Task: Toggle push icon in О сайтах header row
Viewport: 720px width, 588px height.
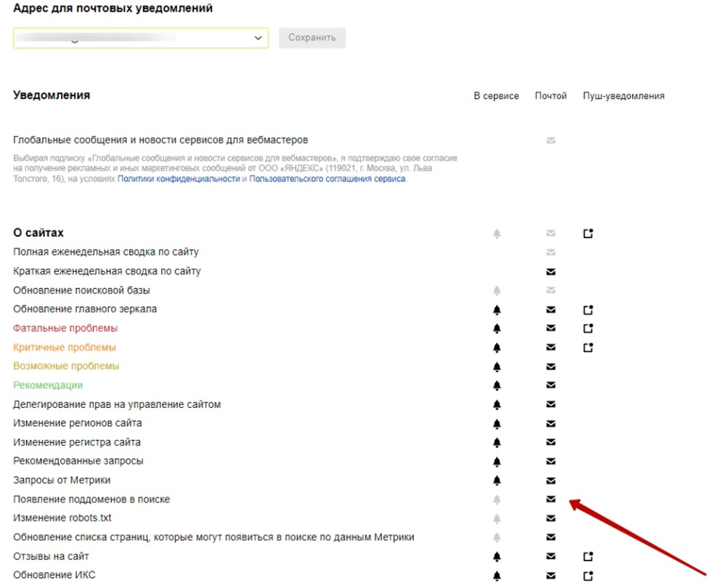Action: pos(588,234)
